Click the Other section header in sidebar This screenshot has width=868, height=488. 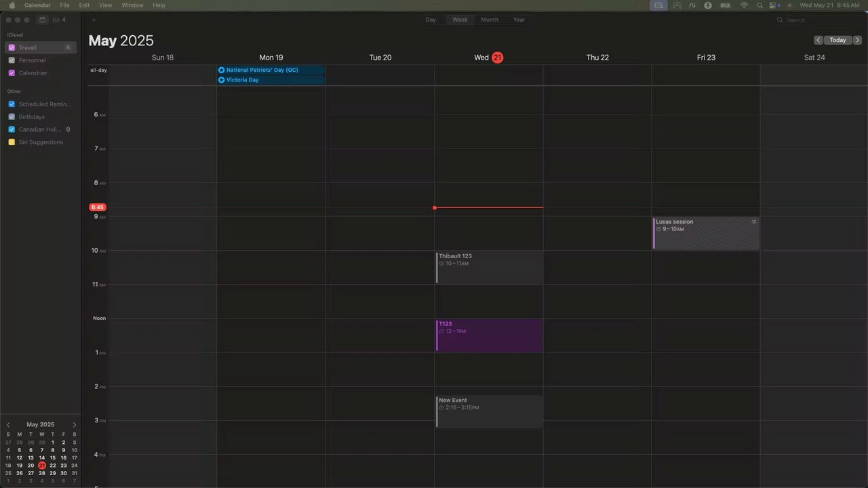pyautogui.click(x=14, y=91)
